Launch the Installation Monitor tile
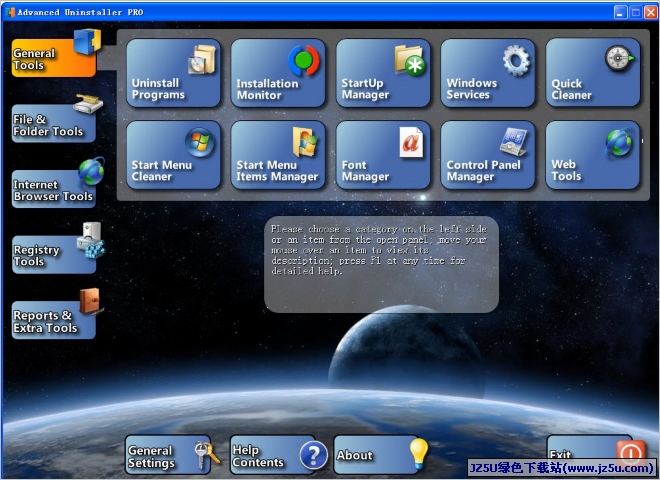This screenshot has width=660, height=480. (x=278, y=73)
